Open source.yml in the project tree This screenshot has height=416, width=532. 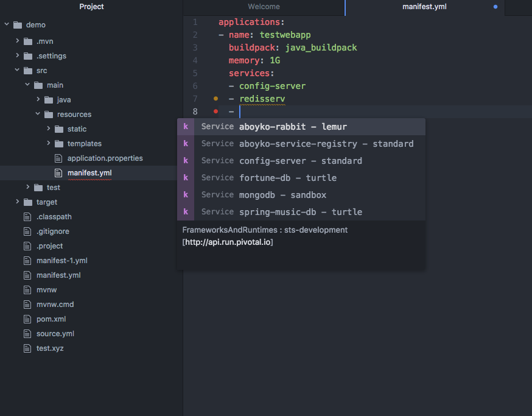tap(55, 334)
